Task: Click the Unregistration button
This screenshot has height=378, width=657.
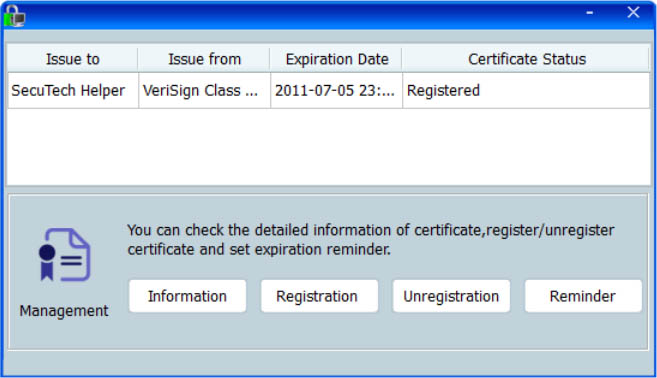Action: (x=451, y=296)
